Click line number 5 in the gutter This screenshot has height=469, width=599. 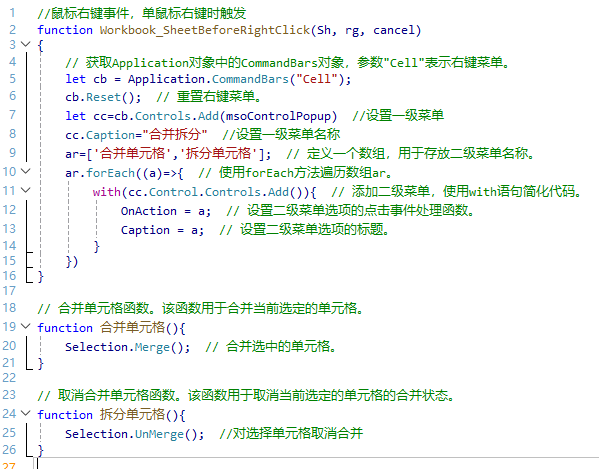[x=13, y=79]
